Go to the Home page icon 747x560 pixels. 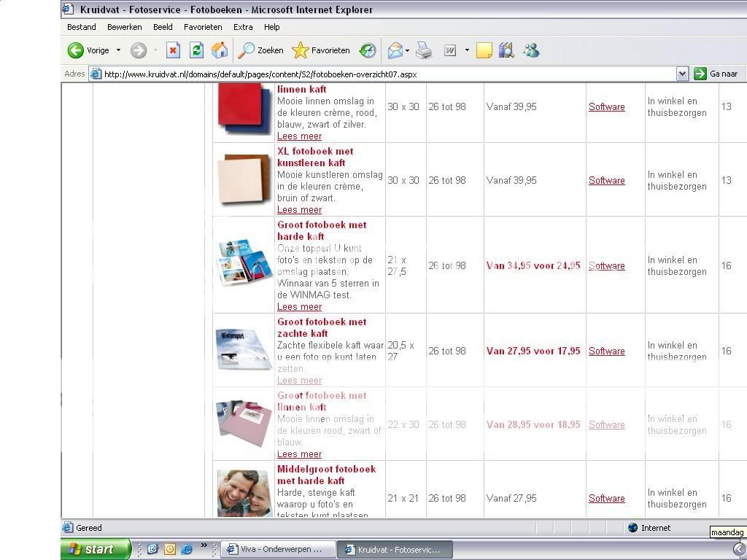pos(219,50)
